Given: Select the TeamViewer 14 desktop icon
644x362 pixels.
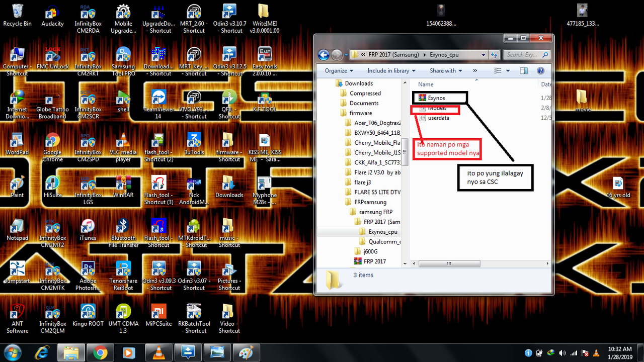Looking at the screenshot, I should tap(158, 104).
